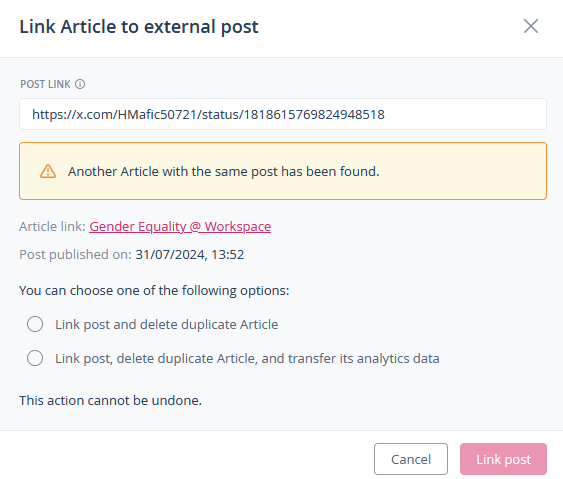Click the orange warning triangle icon
This screenshot has height=479, width=563.
click(x=48, y=171)
